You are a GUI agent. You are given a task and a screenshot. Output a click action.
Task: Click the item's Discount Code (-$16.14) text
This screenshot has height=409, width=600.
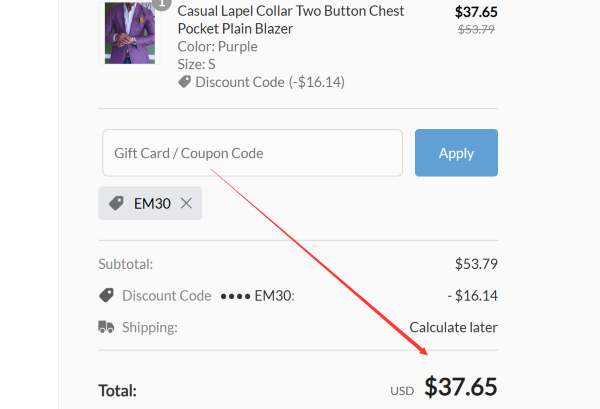(269, 82)
